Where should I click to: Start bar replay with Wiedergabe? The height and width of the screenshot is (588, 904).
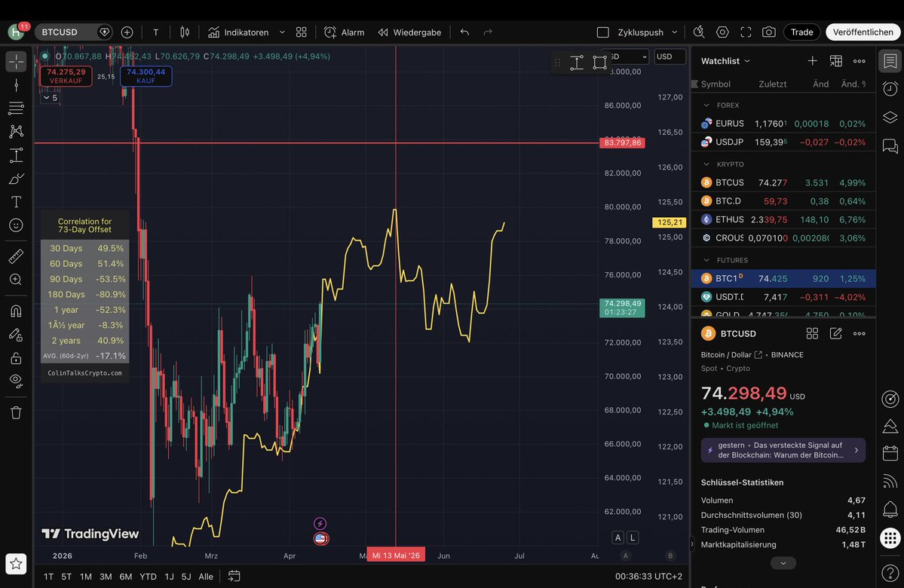coord(409,32)
